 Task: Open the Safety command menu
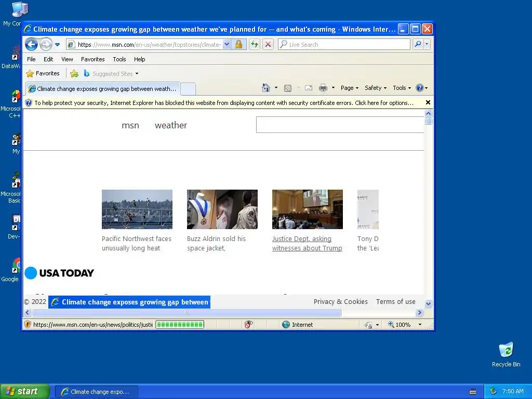376,88
